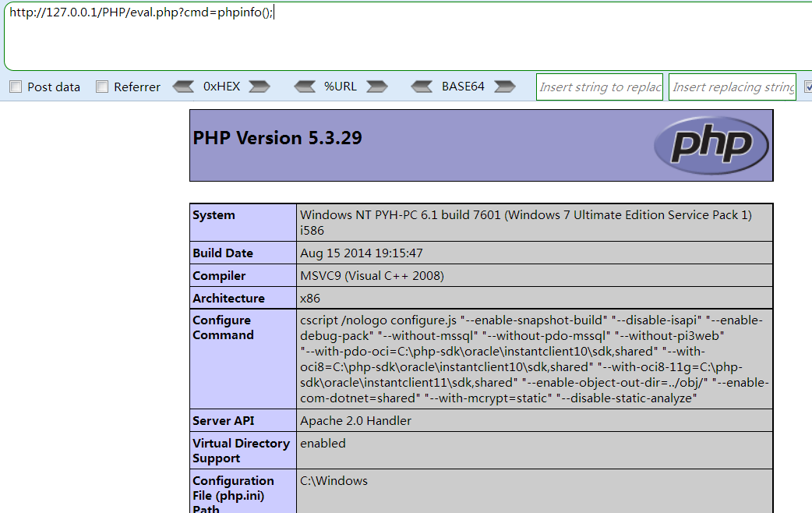Screen dimensions: 812x513
Task: Click the right arrow beside 0xHEX
Action: (x=259, y=87)
